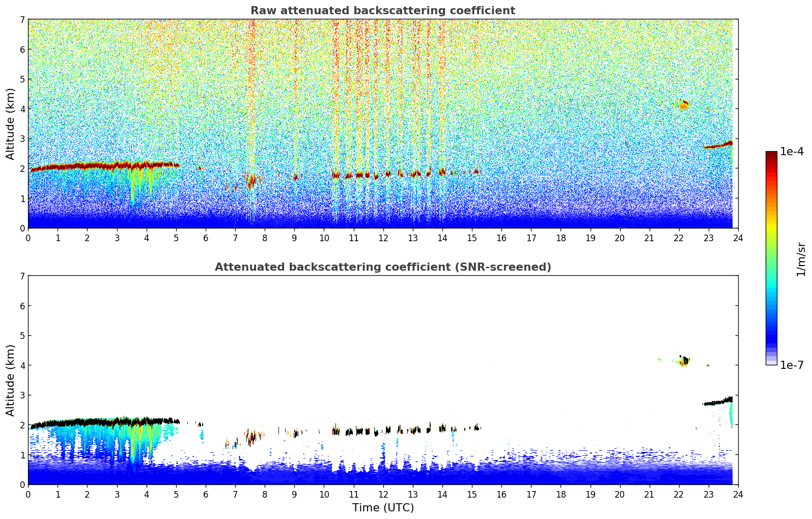The width and height of the screenshot is (812, 519).
Task: Click the 'Attenuated backscattering coefficient (SNR-screened)' title
Action: point(383,267)
